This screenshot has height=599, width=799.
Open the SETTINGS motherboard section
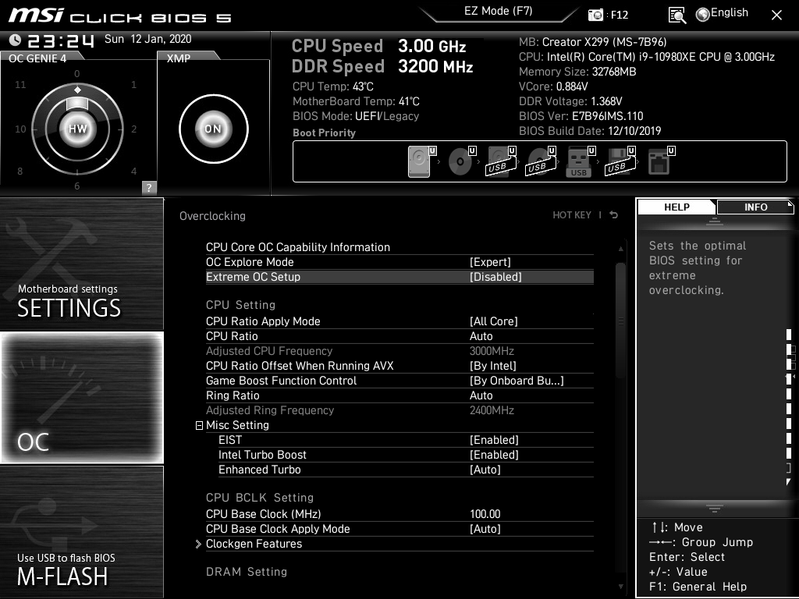(x=82, y=264)
